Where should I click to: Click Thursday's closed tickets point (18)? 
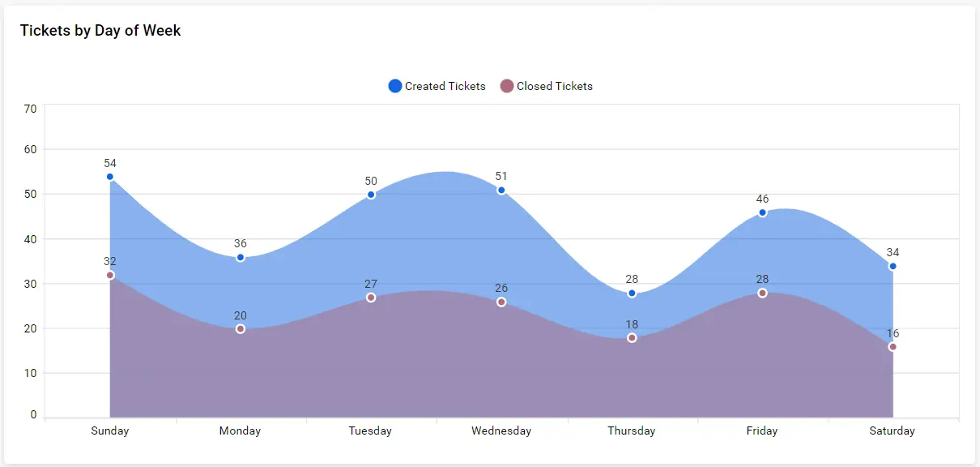632,338
